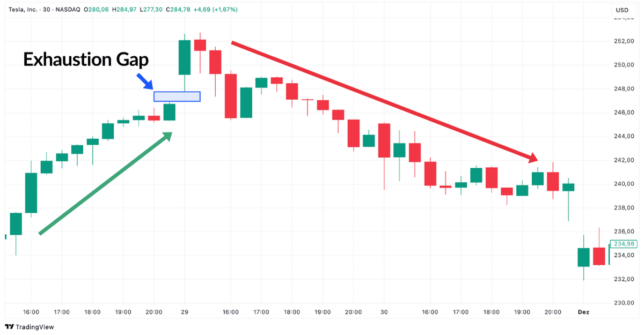Click the Exhaustion Gap text label
The height and width of the screenshot is (335, 644).
click(x=85, y=59)
